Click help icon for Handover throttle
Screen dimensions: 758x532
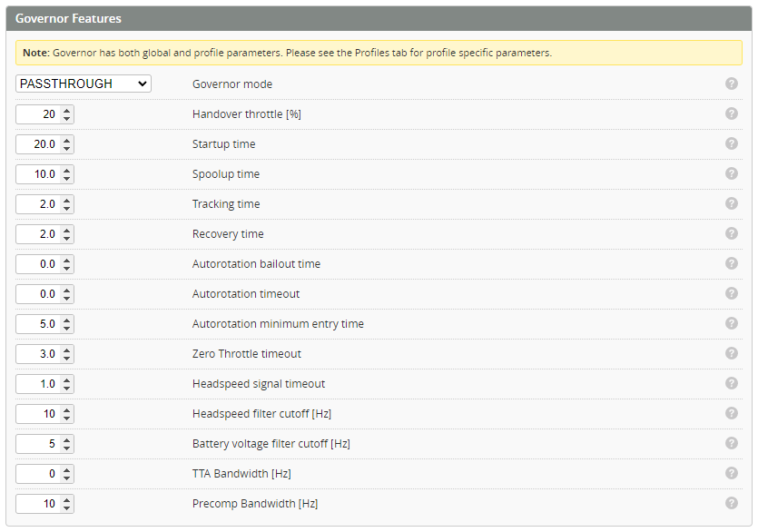732,113
